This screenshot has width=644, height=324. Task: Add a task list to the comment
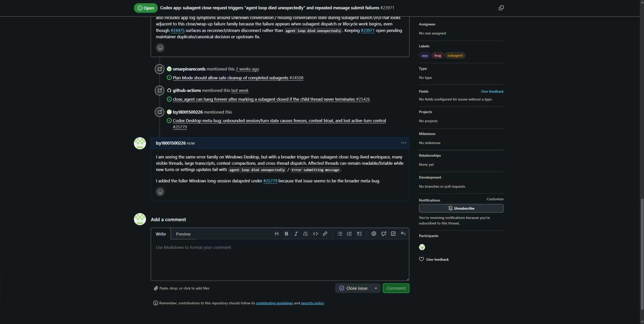click(x=359, y=234)
